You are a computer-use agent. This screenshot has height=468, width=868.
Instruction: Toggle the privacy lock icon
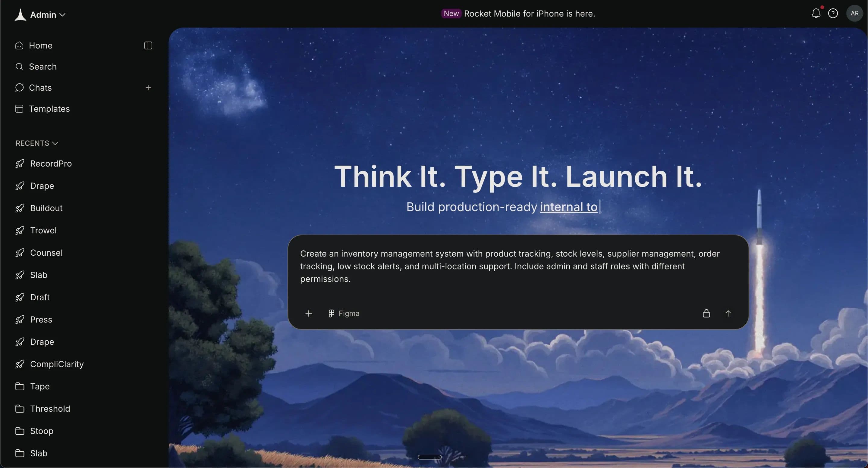coord(706,314)
